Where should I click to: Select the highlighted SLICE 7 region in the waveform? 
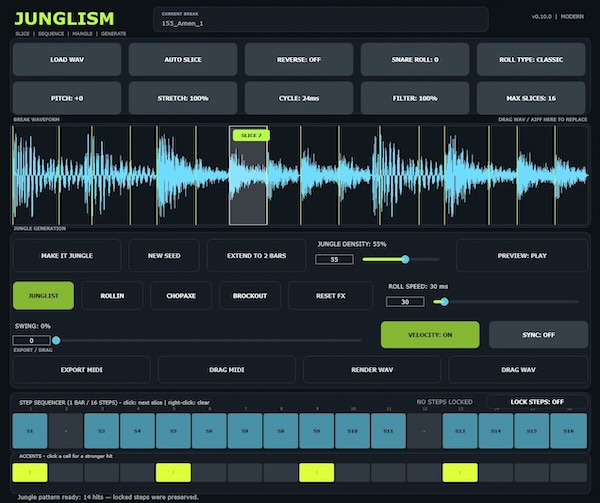(x=248, y=175)
